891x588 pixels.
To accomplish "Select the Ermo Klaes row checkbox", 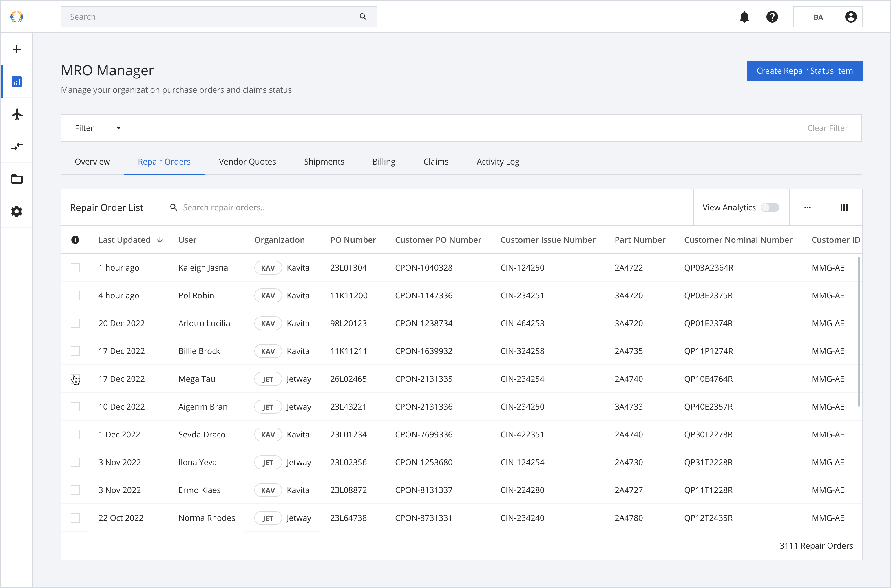I will pos(75,490).
